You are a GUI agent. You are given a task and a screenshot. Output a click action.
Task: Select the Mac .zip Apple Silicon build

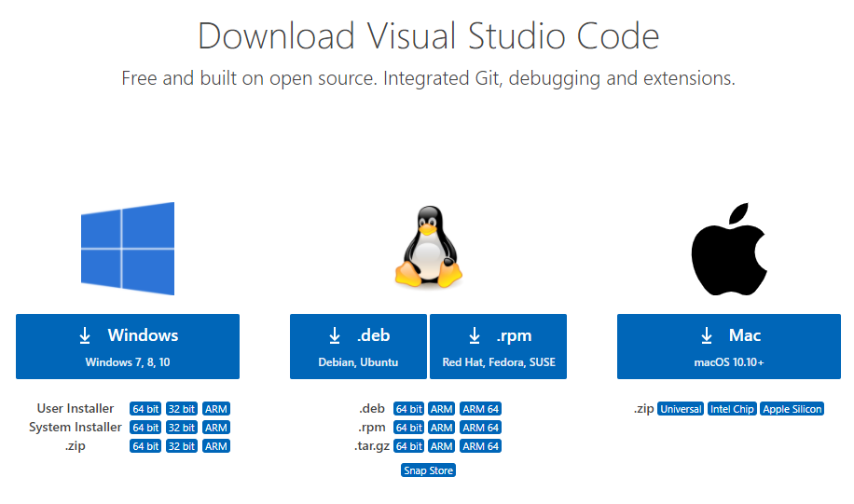[792, 409]
